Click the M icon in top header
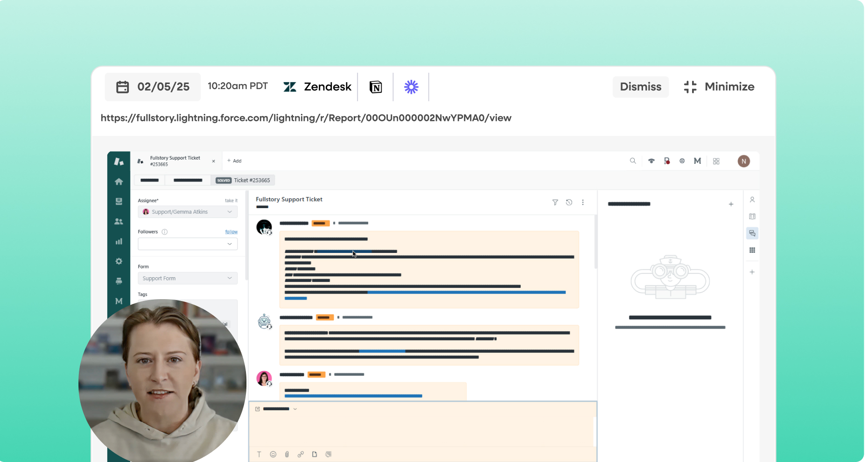The image size is (868, 462). (x=698, y=161)
